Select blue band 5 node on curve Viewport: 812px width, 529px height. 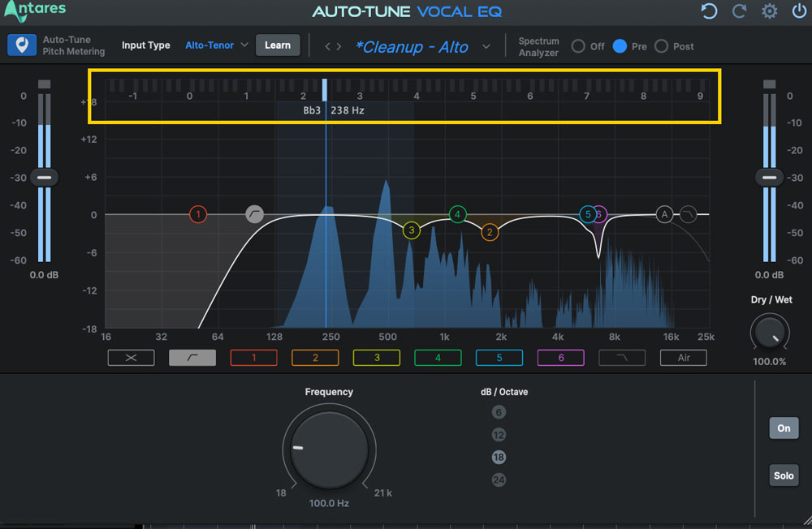(x=587, y=213)
